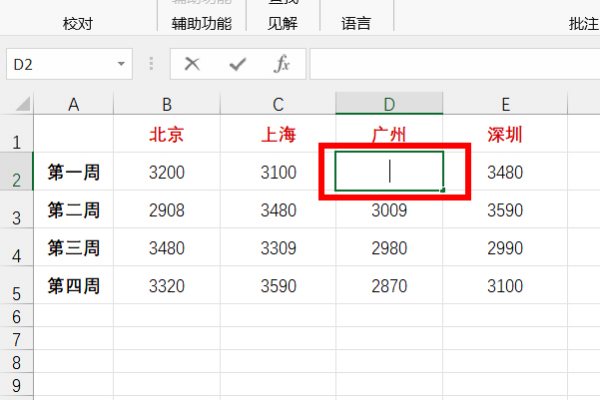Select the 北京 header cell

[x=167, y=134]
